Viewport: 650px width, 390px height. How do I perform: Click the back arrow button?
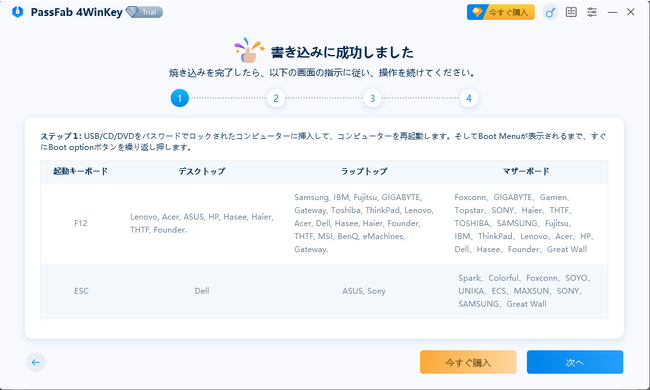click(36, 362)
